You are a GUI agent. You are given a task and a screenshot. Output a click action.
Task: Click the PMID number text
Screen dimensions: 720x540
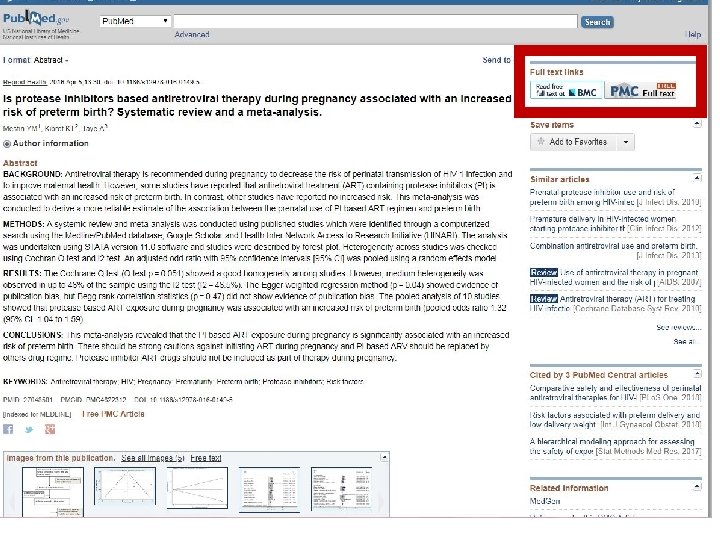pyautogui.click(x=28, y=400)
